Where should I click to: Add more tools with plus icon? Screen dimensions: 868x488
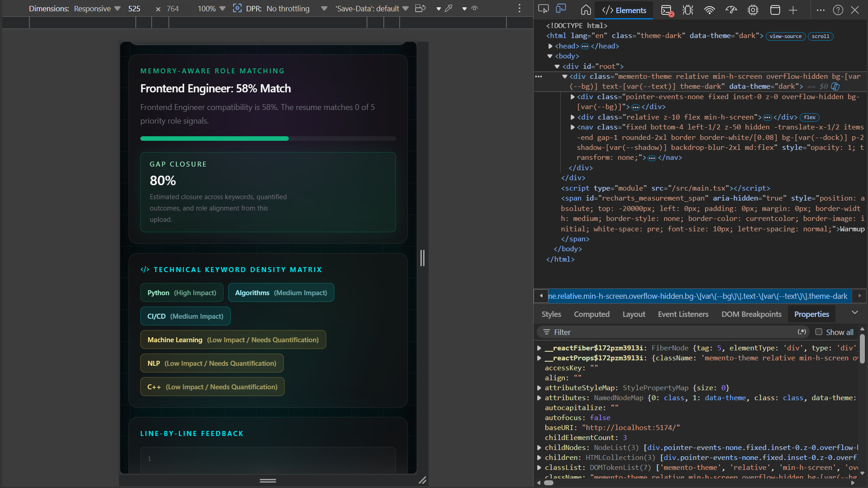(793, 10)
